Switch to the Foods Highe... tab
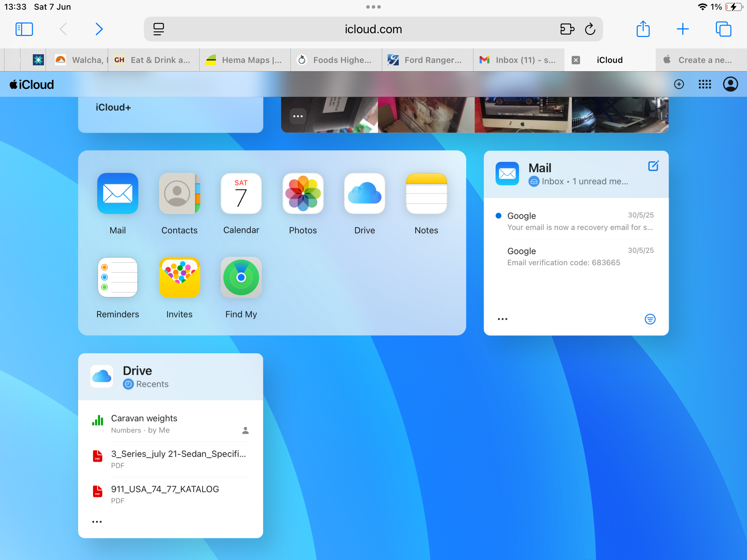 [336, 60]
